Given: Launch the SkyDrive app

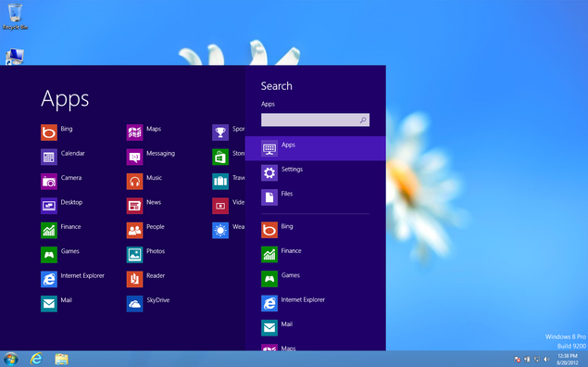Looking at the screenshot, I should click(148, 304).
